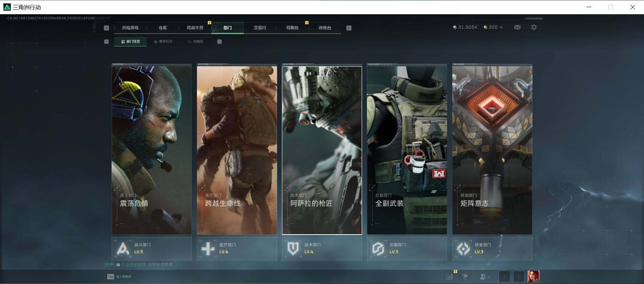Switch to the 特勤处 tab
This screenshot has height=284, width=644.
pyautogui.click(x=292, y=28)
